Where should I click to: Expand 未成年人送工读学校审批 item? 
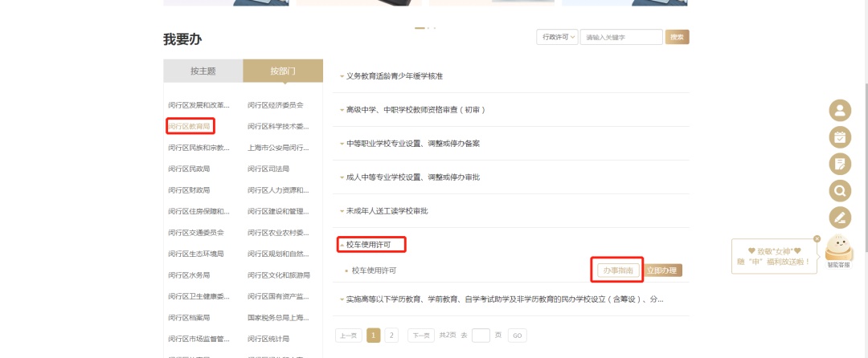[x=387, y=210]
